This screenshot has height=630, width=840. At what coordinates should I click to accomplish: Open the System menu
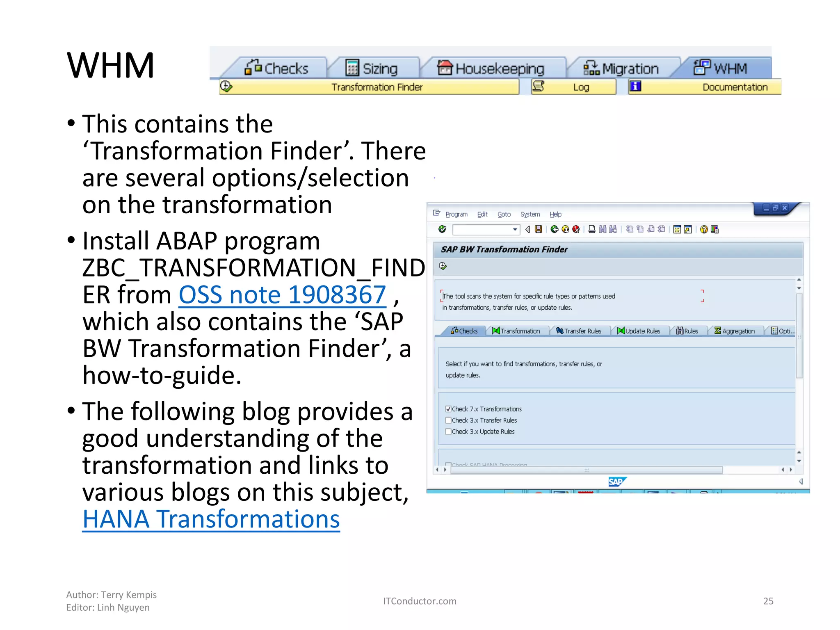point(530,214)
